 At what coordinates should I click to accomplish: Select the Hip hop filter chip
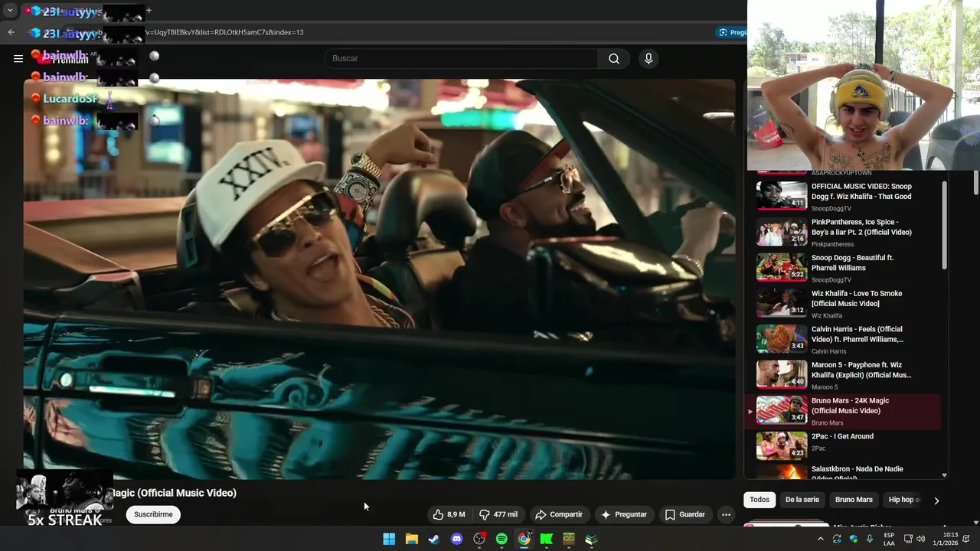(x=903, y=500)
